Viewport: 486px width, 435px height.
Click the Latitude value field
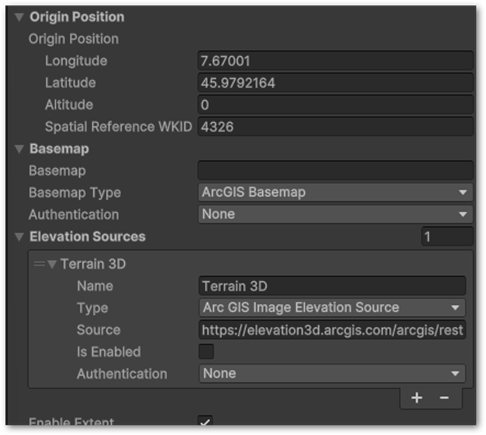336,83
